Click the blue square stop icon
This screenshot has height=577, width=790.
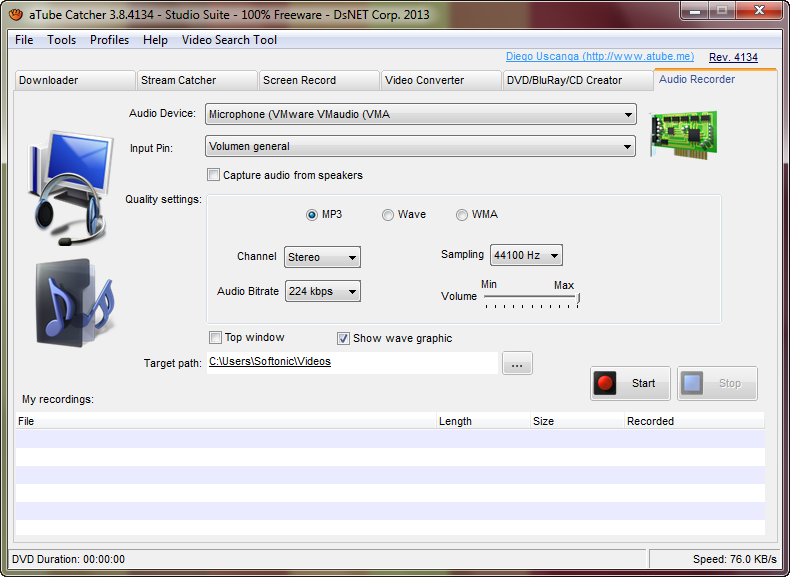click(x=692, y=383)
